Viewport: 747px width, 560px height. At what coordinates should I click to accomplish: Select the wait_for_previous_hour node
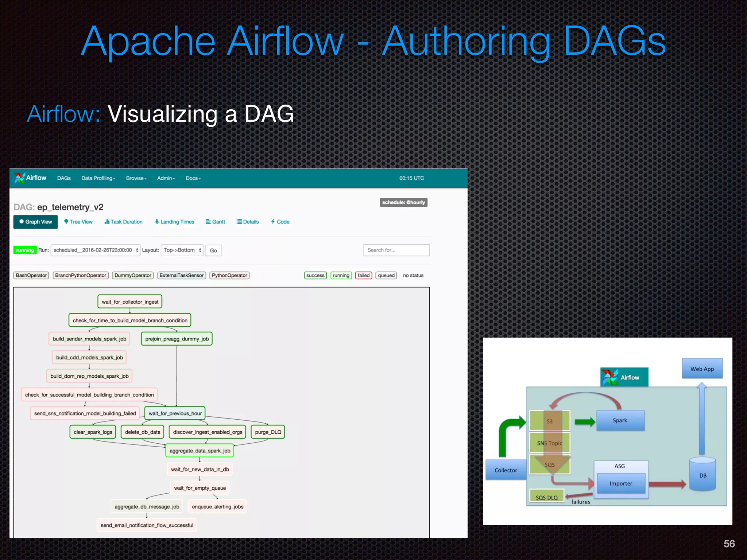pyautogui.click(x=175, y=413)
